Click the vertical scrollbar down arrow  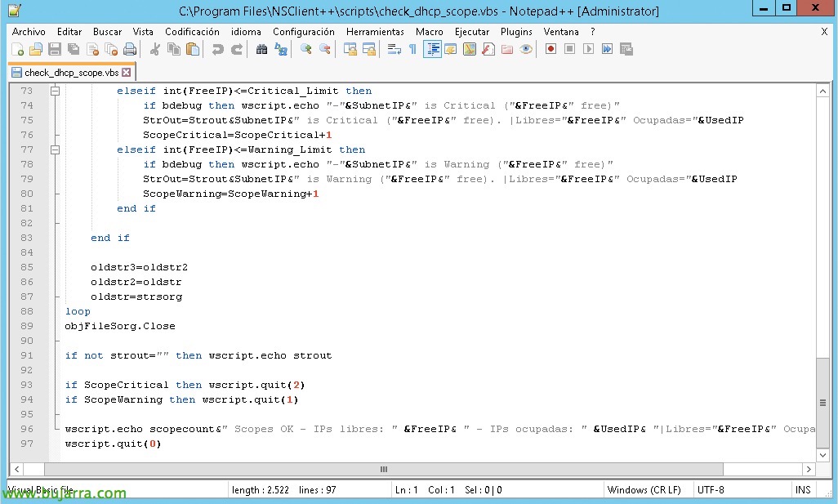[x=822, y=455]
